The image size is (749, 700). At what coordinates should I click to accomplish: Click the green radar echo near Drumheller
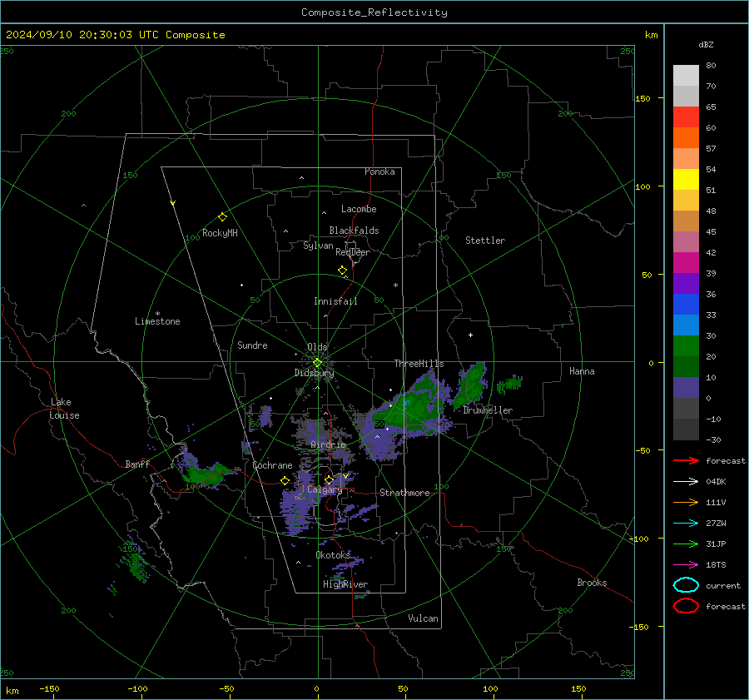(x=470, y=384)
